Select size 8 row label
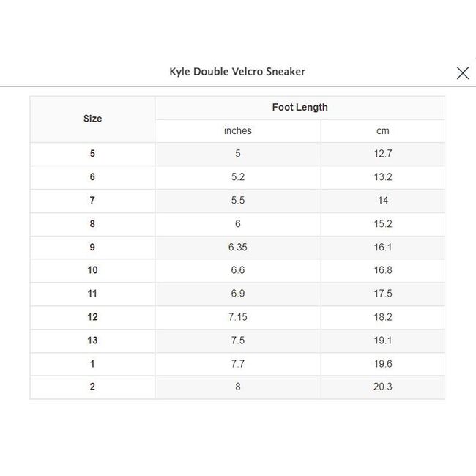 [x=92, y=224]
